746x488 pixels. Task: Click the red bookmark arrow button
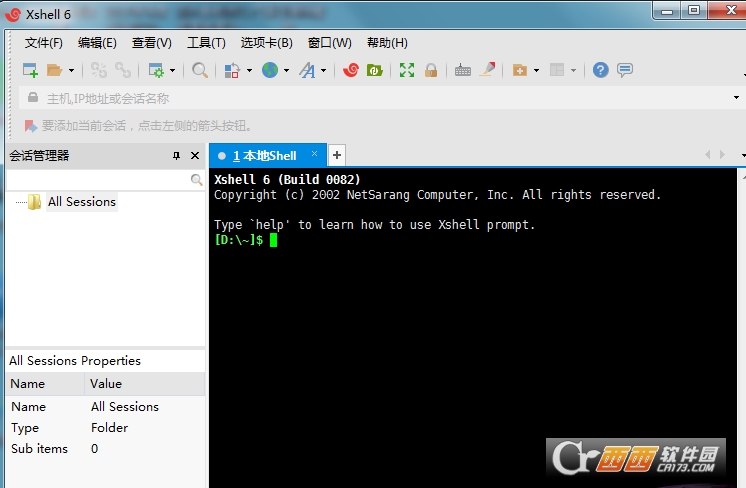(x=30, y=126)
